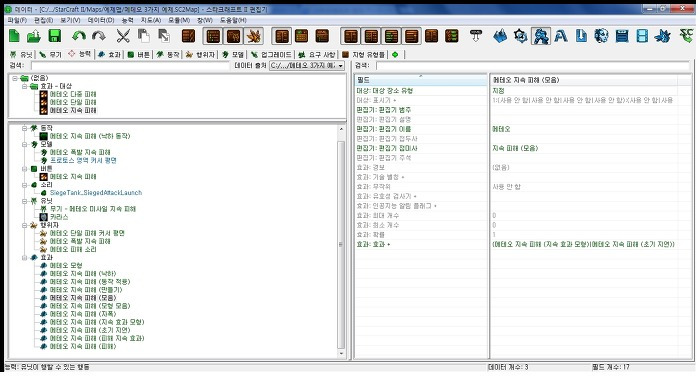Click the Save floppy disk icon
Image resolution: width=700 pixels, height=376 pixels.
pos(54,36)
